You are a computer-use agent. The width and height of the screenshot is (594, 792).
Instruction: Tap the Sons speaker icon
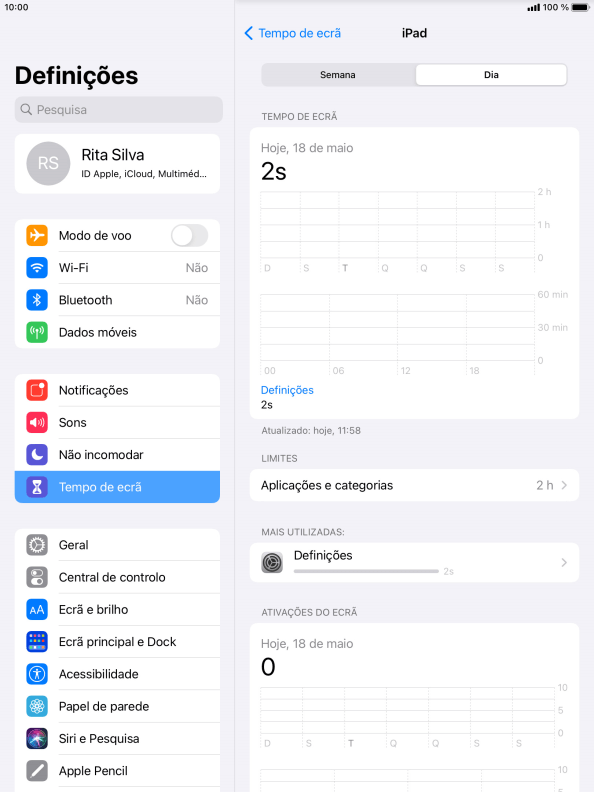(37, 423)
